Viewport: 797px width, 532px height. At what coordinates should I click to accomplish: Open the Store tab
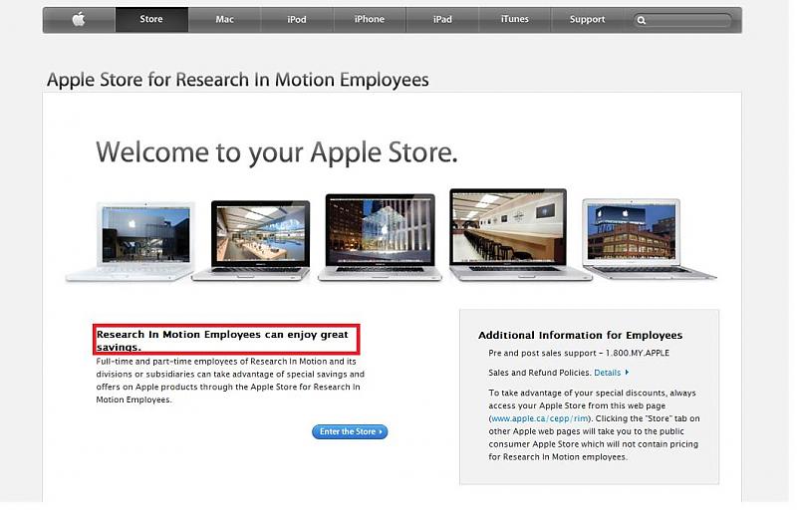[x=151, y=20]
